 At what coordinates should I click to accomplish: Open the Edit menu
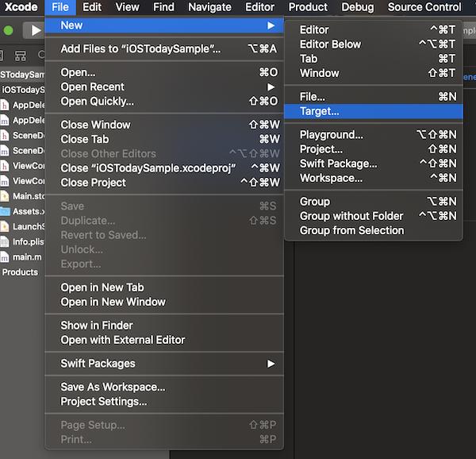92,7
